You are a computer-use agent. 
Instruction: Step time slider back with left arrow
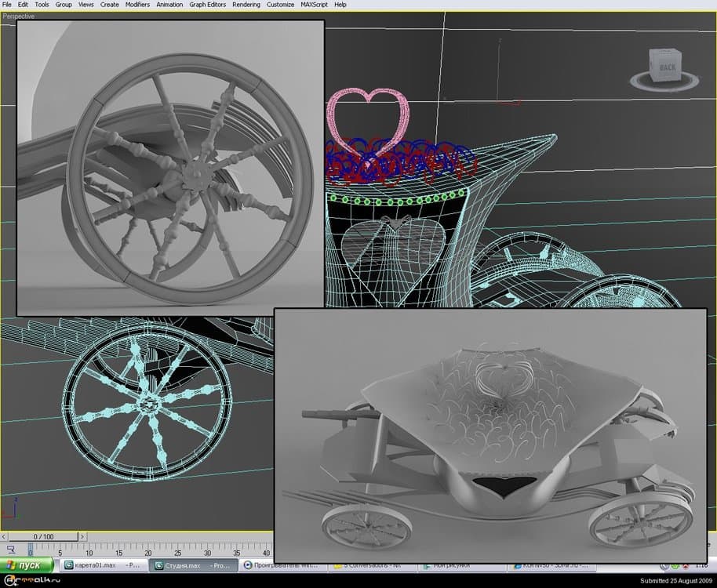coord(4,537)
